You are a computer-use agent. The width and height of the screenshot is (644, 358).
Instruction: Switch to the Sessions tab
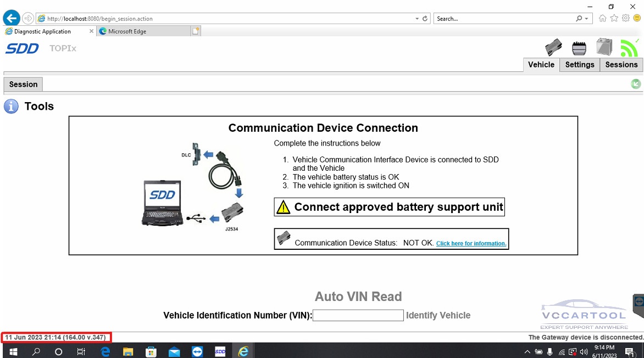[621, 65]
